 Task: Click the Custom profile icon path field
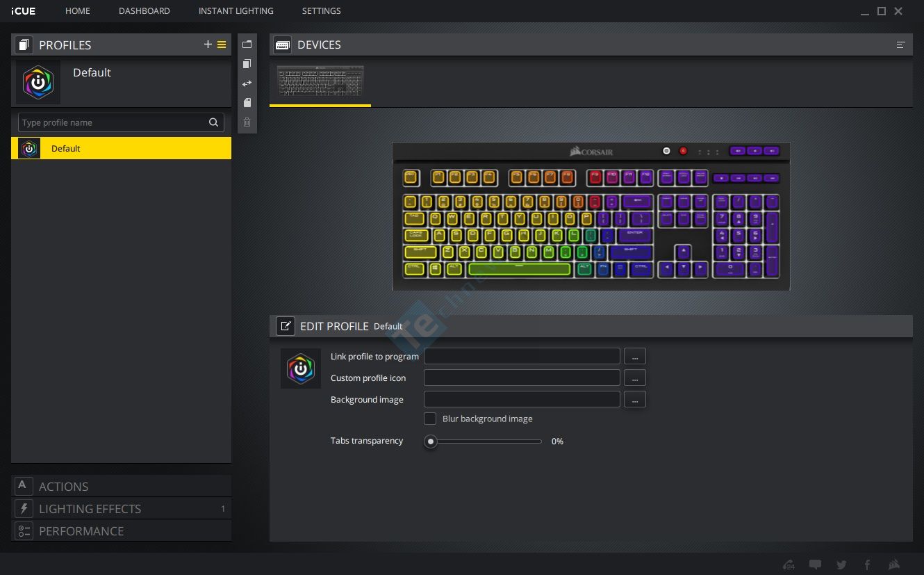[x=522, y=378]
